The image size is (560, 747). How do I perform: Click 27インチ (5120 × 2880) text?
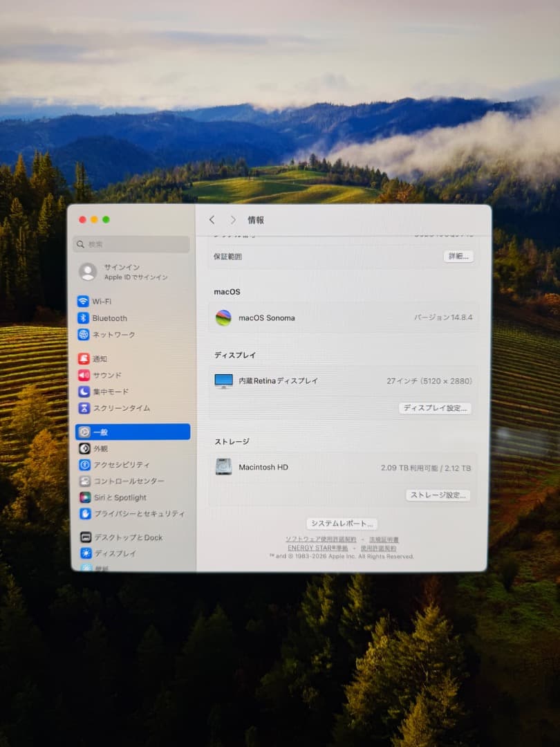429,381
